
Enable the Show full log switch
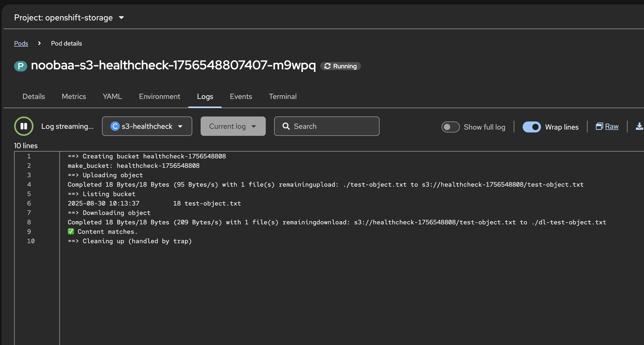[450, 127]
